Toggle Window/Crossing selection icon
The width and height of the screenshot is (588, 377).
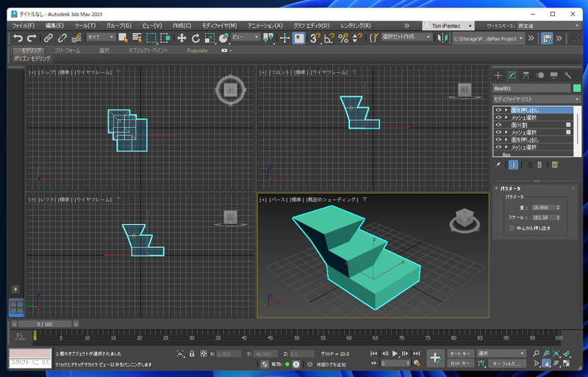pos(165,38)
